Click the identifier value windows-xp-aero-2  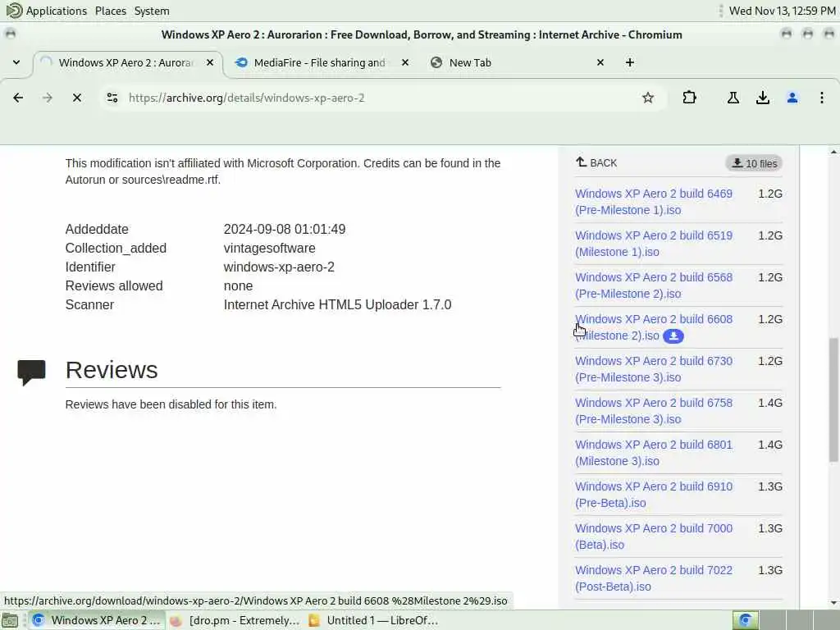[x=279, y=267]
